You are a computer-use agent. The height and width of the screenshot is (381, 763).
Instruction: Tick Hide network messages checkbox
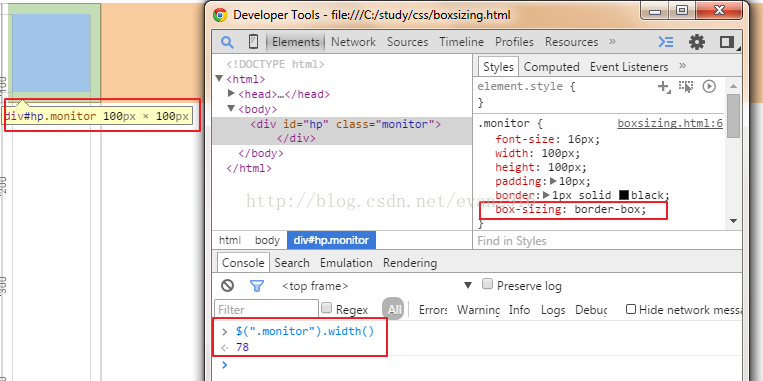point(631,309)
